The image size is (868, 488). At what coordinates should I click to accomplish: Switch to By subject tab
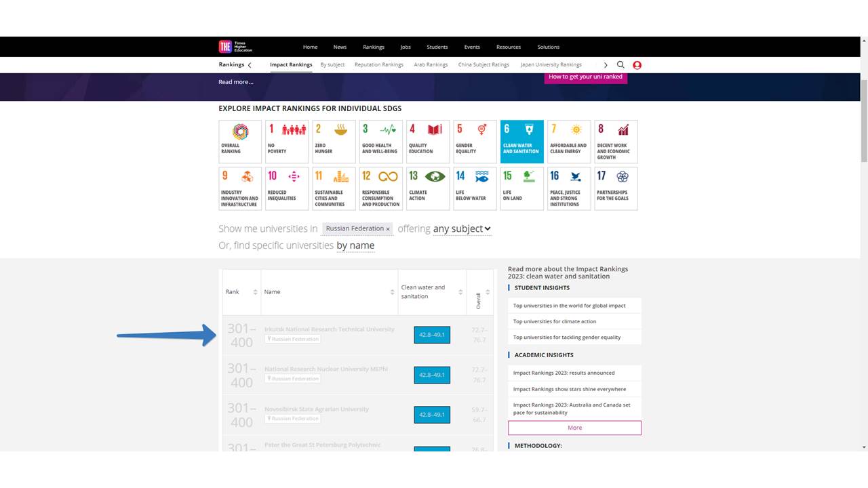(x=332, y=65)
